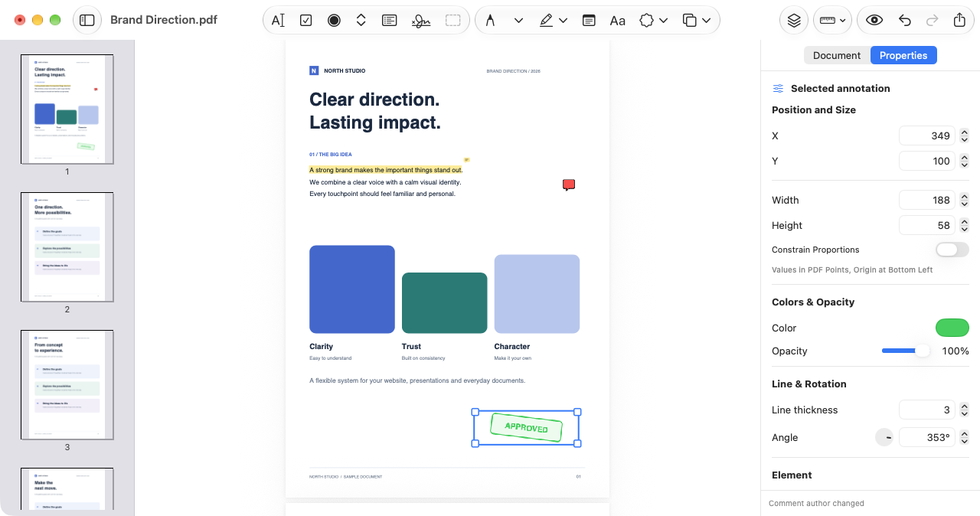Select the dashed rectangle button tool
980x516 pixels.
pyautogui.click(x=453, y=21)
